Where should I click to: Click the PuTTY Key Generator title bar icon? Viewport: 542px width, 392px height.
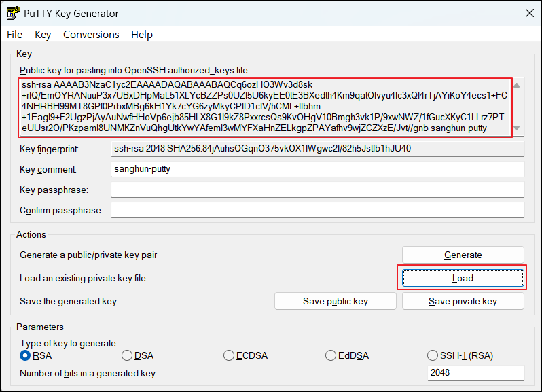(13, 13)
